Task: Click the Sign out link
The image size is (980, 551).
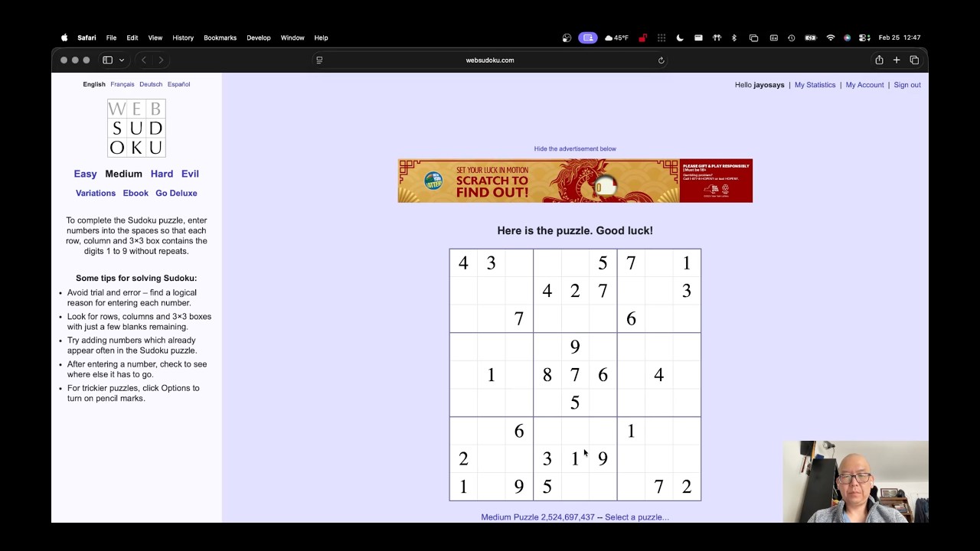Action: (907, 85)
